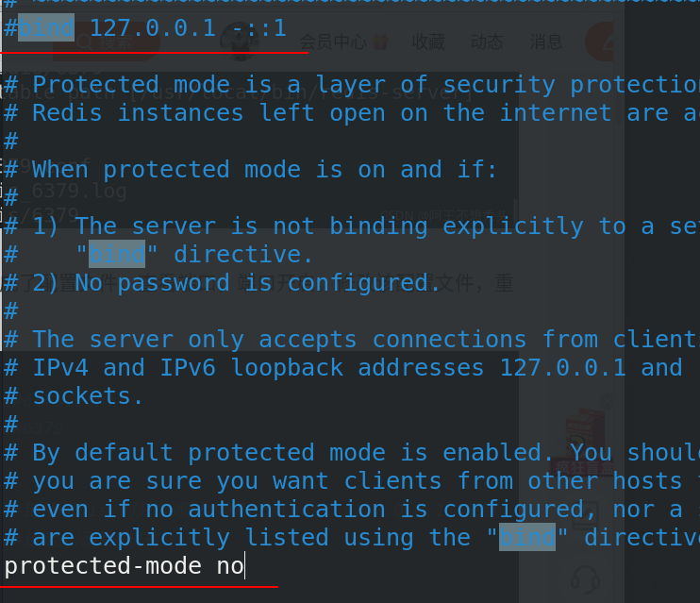Click the word protected-mode on the last line
Screen dimensions: 700x603
(103, 566)
